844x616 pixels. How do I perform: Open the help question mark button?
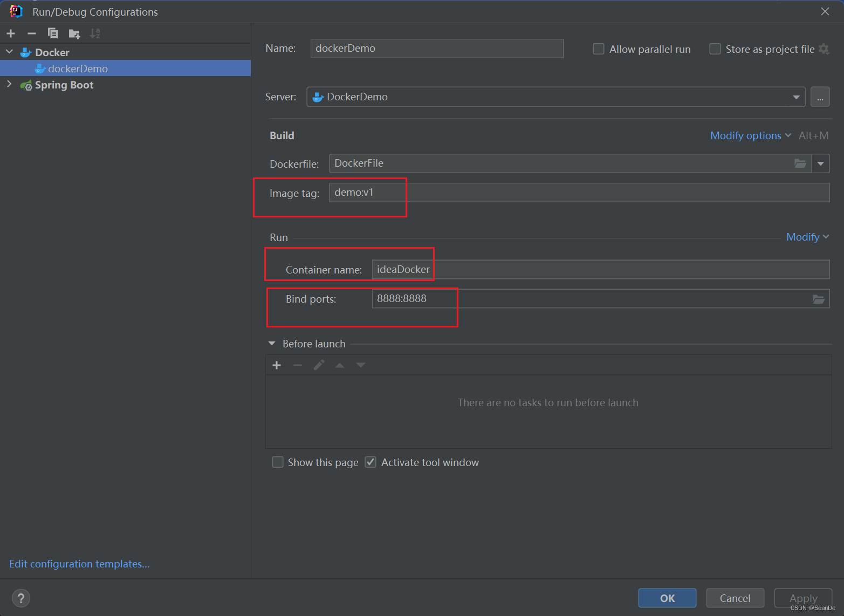(x=21, y=598)
